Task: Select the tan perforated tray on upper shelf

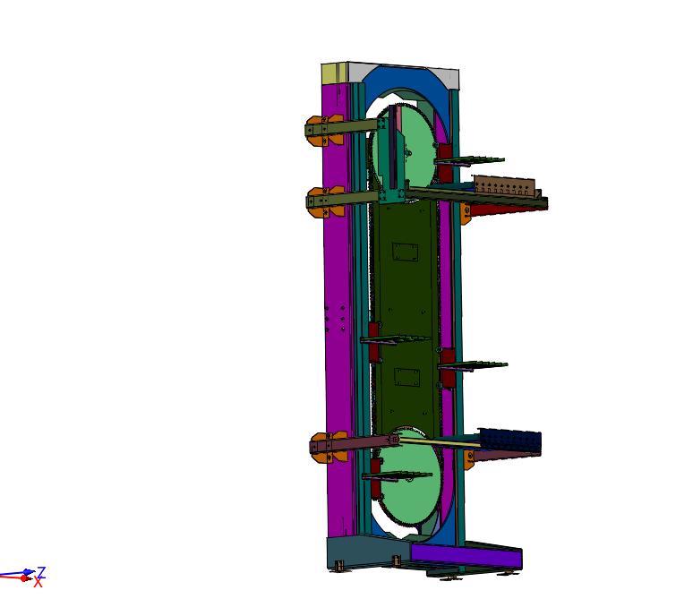Action: (506, 185)
